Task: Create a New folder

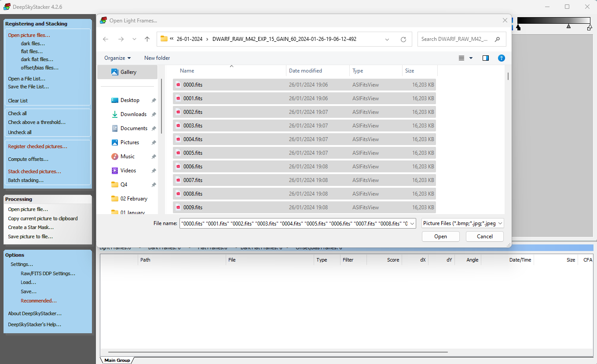Action: (x=157, y=58)
